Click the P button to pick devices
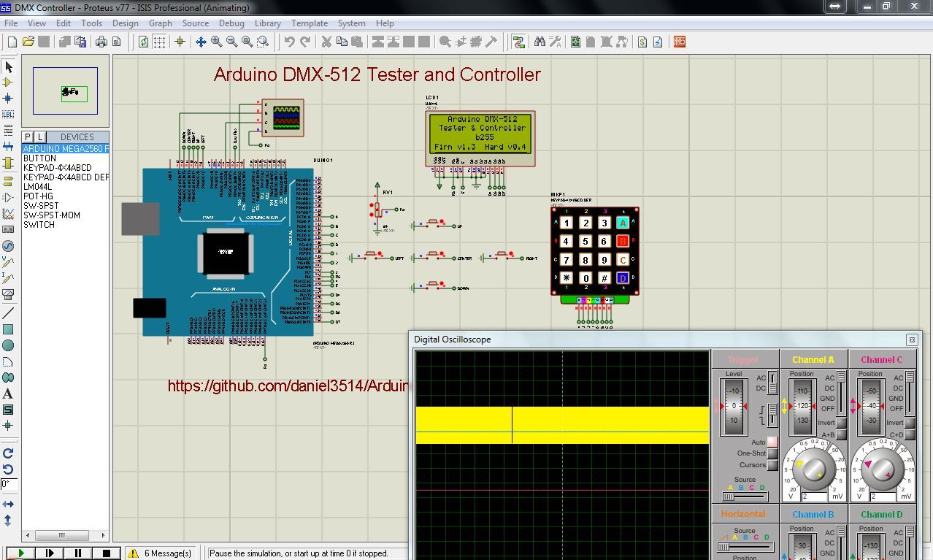This screenshot has width=933, height=560. point(28,137)
